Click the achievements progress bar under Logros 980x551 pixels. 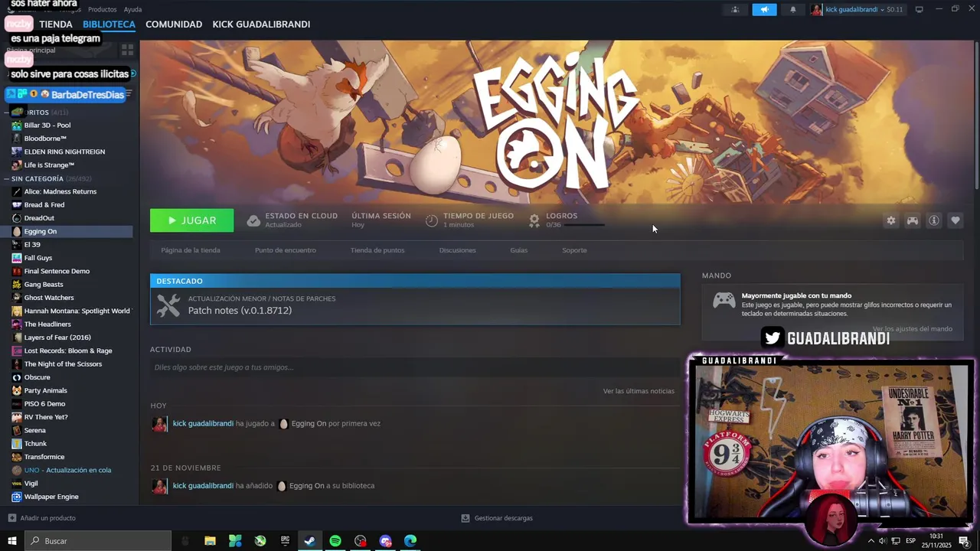coord(584,225)
